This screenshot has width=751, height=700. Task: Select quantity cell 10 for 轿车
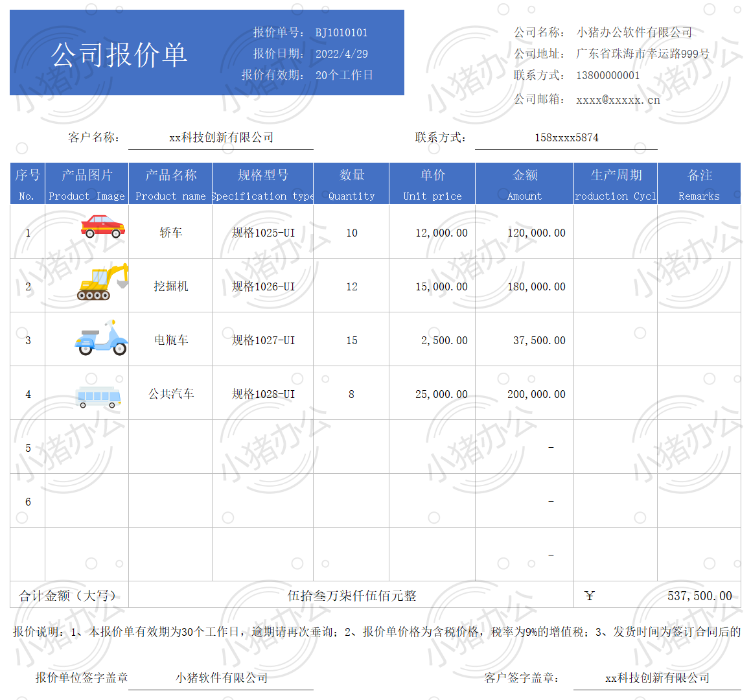point(352,233)
